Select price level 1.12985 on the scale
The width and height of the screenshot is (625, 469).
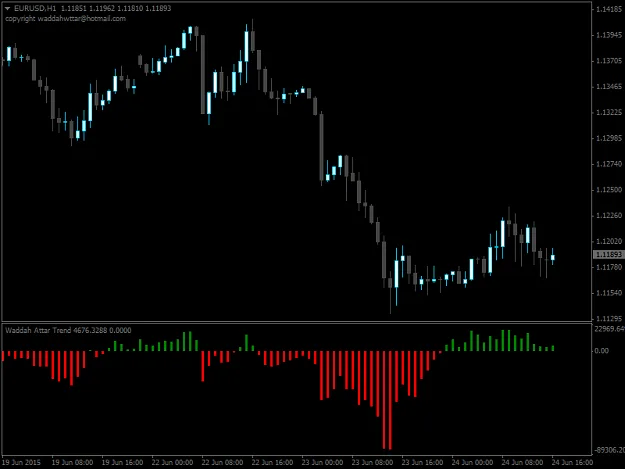tap(609, 138)
